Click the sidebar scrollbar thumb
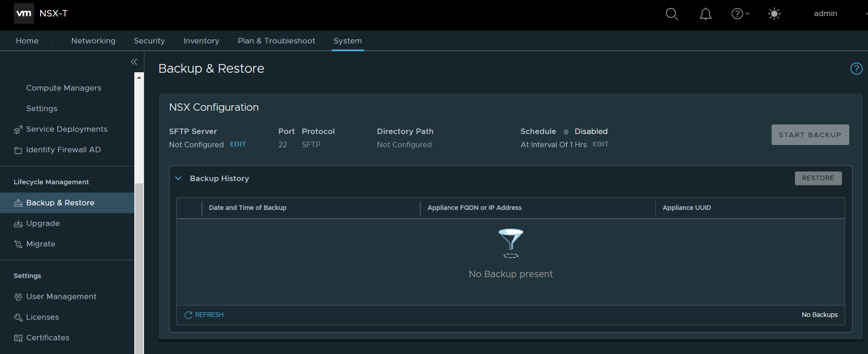This screenshot has height=354, width=868. pyautogui.click(x=139, y=268)
